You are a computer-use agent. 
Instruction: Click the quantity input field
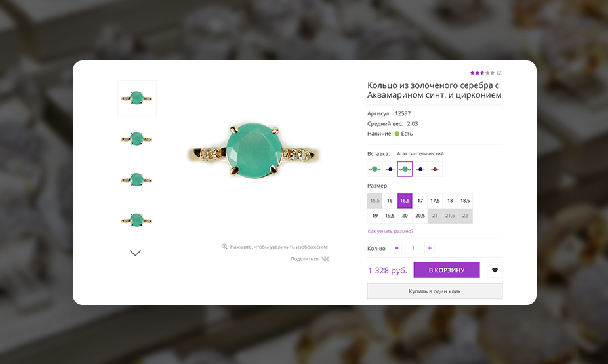point(413,248)
